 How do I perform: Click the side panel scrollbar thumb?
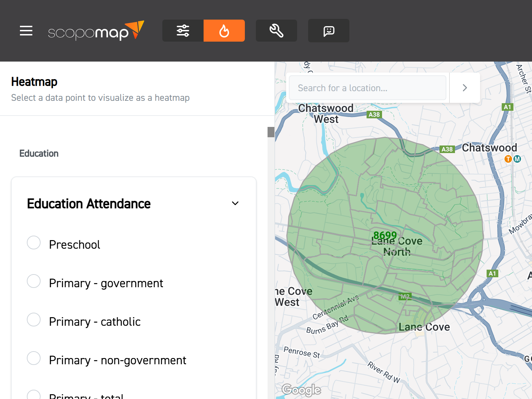click(x=271, y=132)
